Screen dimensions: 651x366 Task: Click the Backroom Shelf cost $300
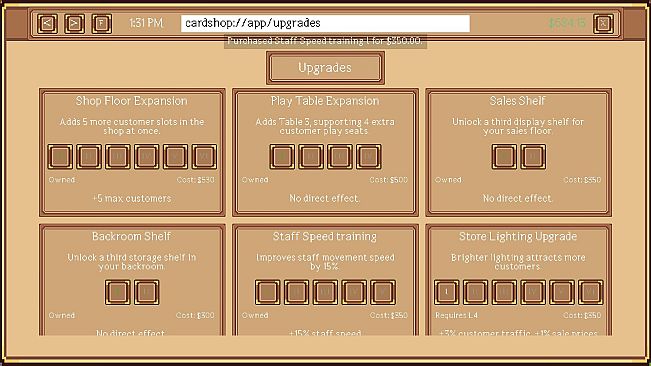tap(195, 315)
